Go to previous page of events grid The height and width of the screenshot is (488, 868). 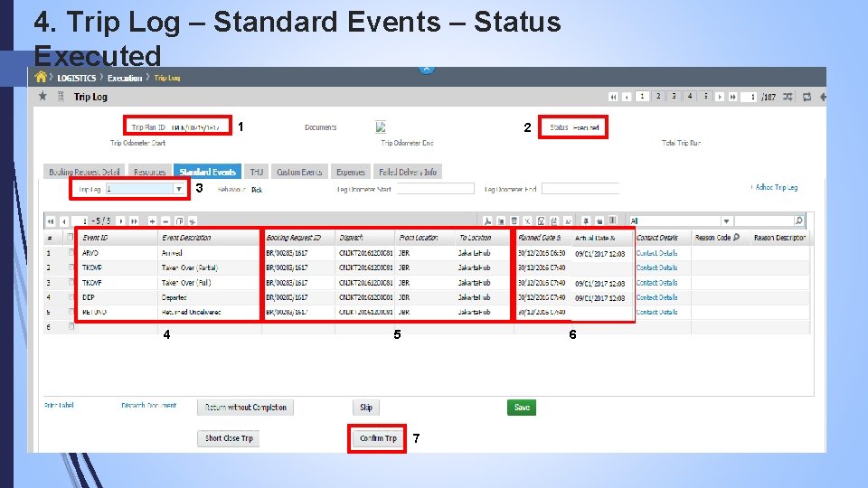[x=64, y=221]
